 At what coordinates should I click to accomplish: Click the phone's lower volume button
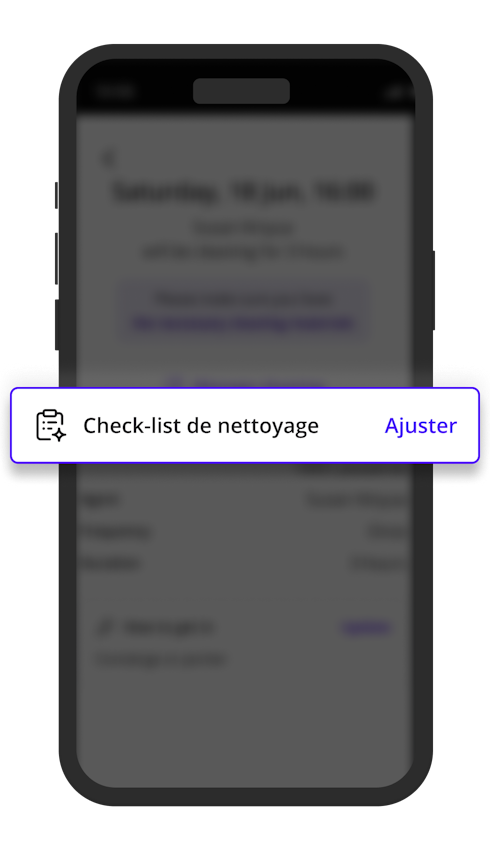[56, 325]
